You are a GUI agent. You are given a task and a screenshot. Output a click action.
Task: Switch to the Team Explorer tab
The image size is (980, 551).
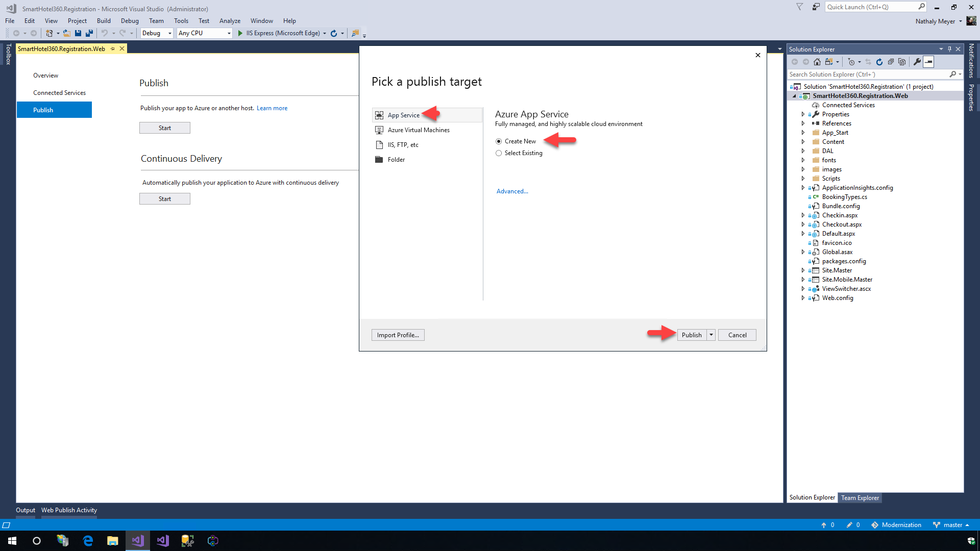pyautogui.click(x=860, y=498)
